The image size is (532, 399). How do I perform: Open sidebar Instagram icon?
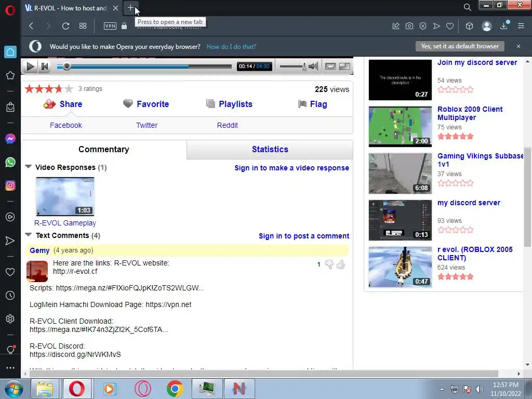click(10, 185)
